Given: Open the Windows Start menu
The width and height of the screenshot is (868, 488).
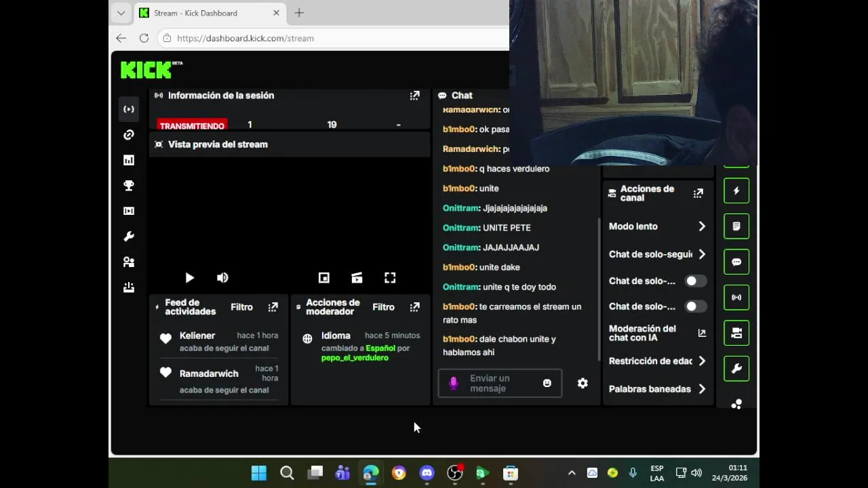Looking at the screenshot, I should pos(259,473).
